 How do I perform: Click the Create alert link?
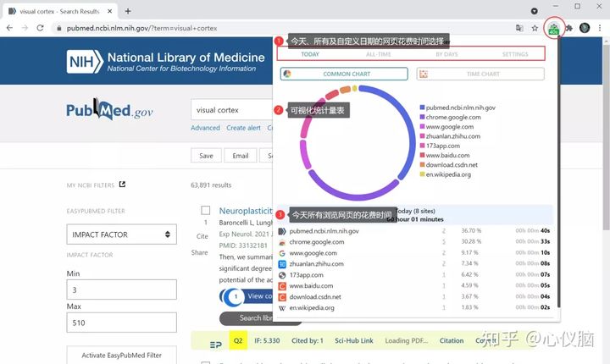click(243, 128)
